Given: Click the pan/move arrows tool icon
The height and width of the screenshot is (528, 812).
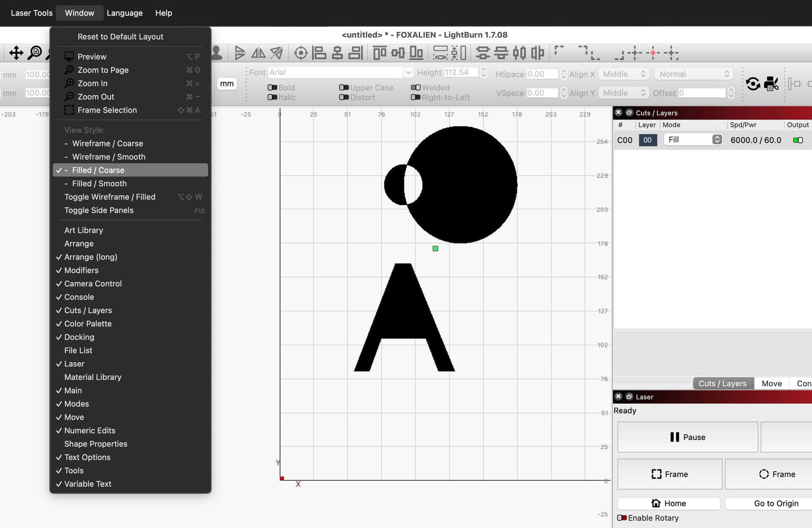Looking at the screenshot, I should coord(16,53).
